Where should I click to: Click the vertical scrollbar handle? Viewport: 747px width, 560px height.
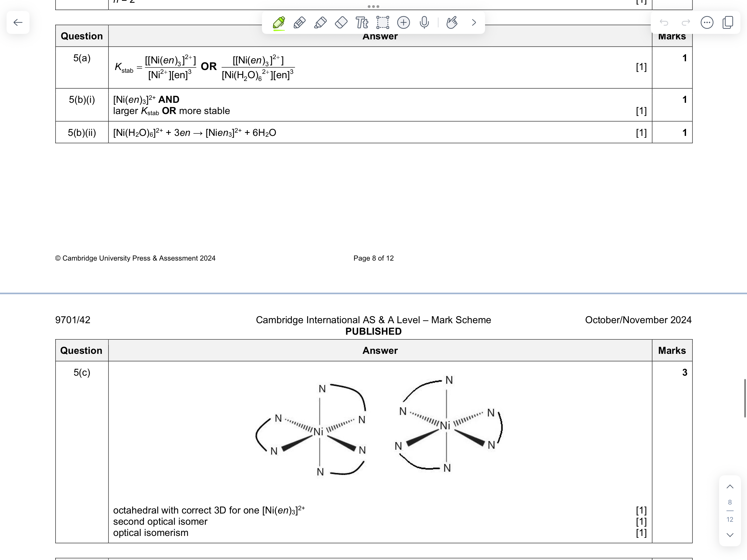pos(745,398)
